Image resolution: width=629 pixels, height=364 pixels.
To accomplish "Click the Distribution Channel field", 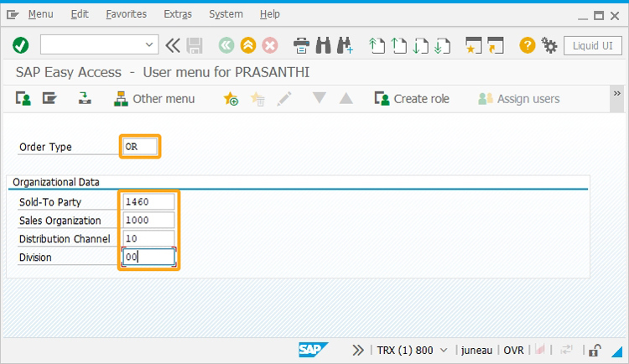I will coord(148,238).
